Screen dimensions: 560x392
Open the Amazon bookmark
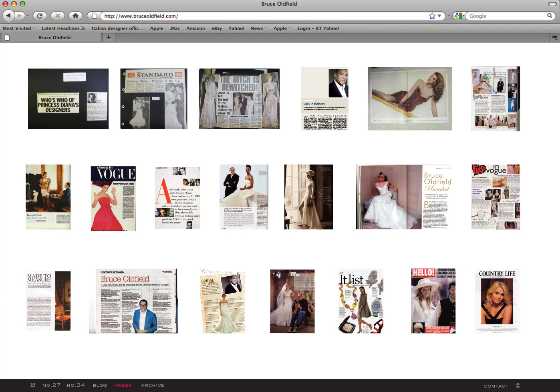click(x=195, y=28)
